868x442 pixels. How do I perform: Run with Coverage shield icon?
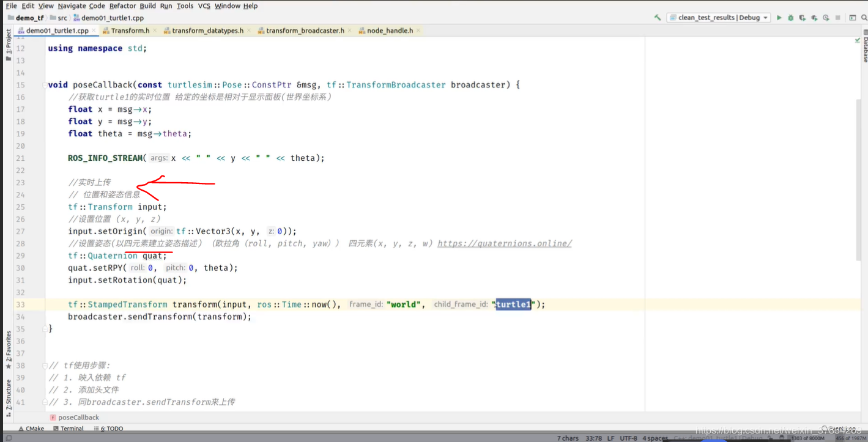click(x=803, y=18)
